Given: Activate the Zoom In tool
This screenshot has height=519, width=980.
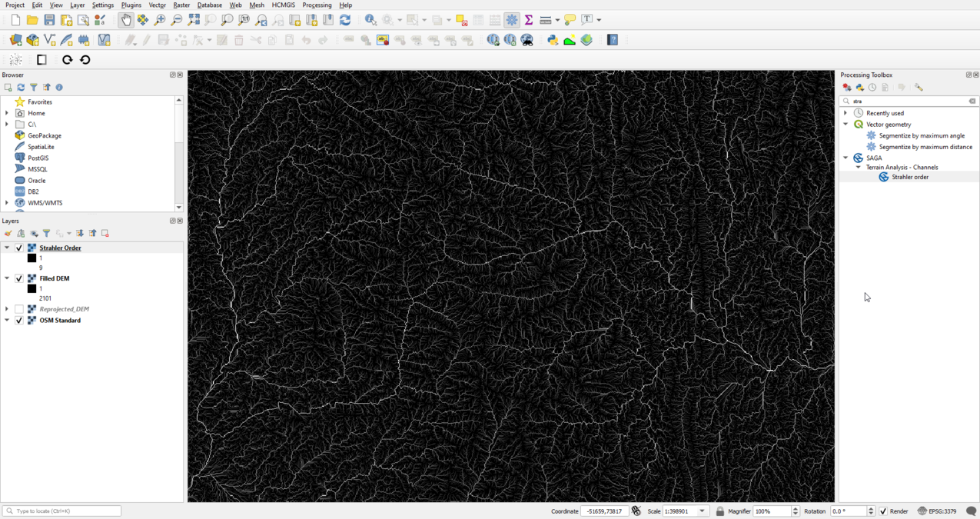Looking at the screenshot, I should [x=159, y=20].
